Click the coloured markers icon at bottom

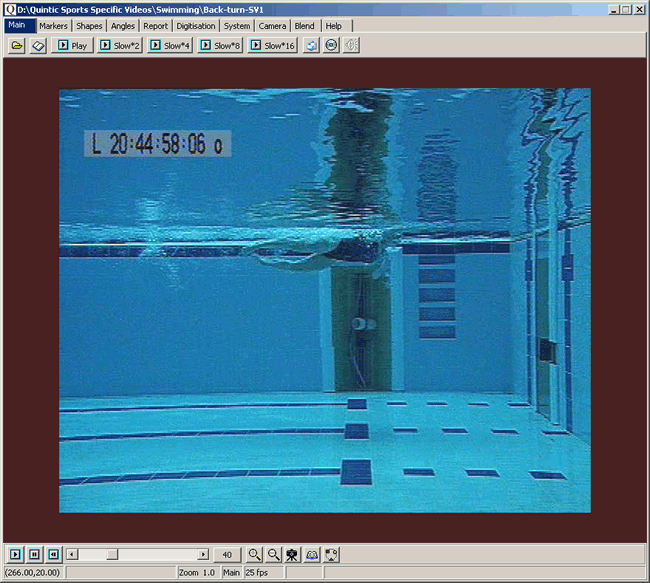tap(331, 554)
